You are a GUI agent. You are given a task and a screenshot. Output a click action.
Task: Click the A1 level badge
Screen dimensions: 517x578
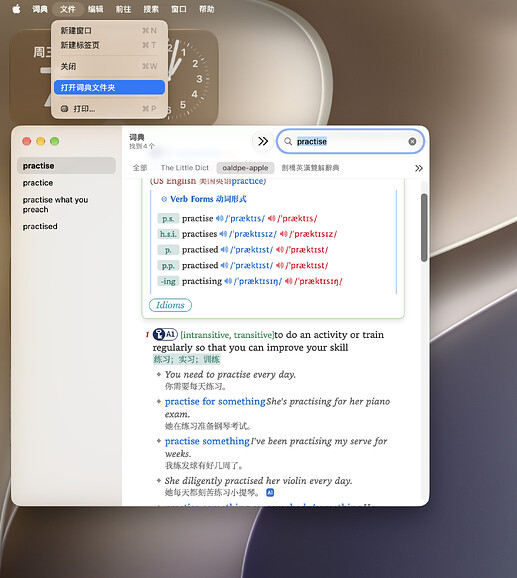[171, 334]
